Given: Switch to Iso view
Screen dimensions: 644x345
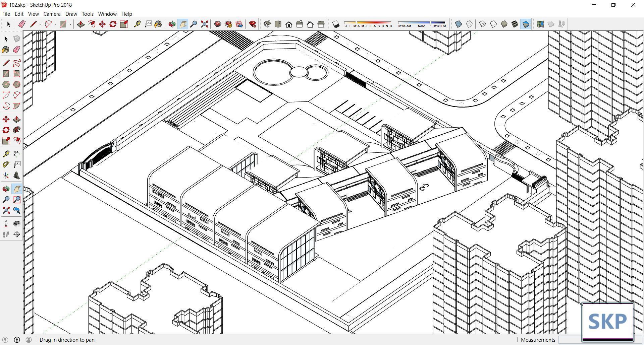Looking at the screenshot, I should [267, 24].
